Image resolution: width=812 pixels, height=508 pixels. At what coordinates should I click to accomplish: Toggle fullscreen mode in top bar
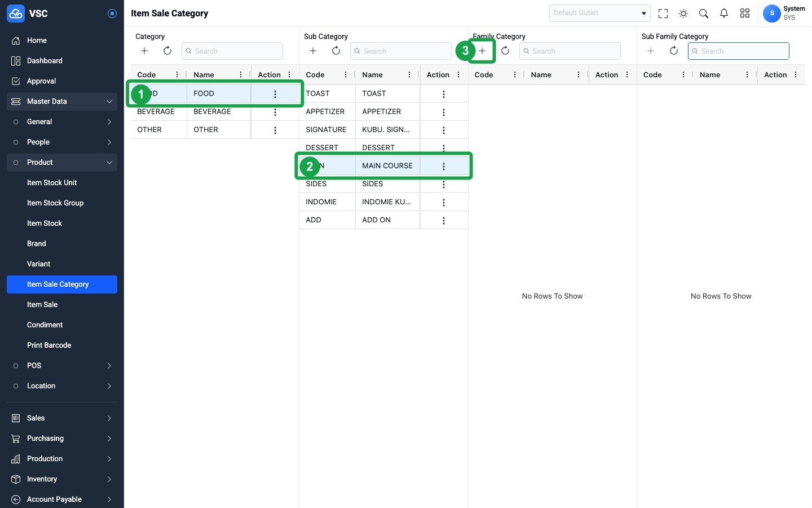click(x=663, y=13)
